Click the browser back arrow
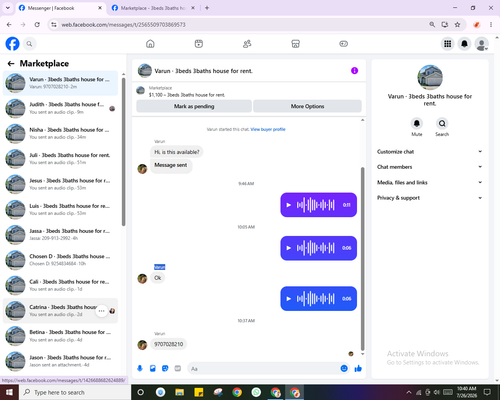The image size is (500, 400). click(9, 25)
